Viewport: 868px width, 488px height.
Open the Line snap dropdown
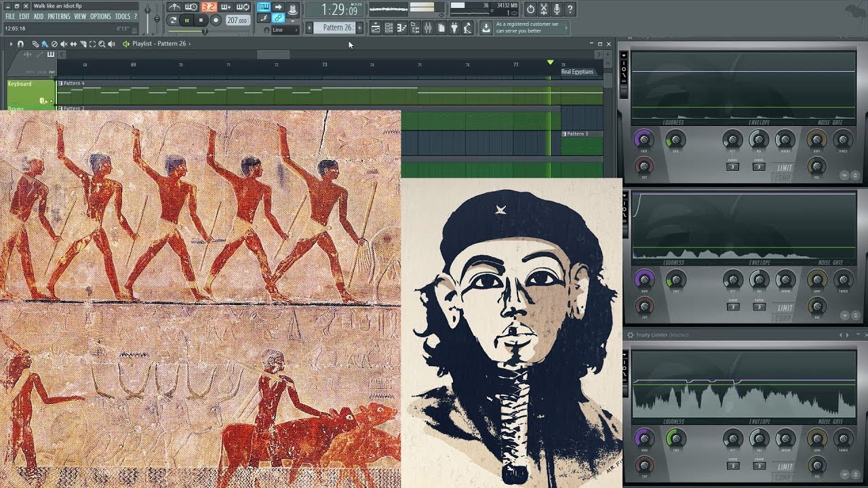pos(285,30)
